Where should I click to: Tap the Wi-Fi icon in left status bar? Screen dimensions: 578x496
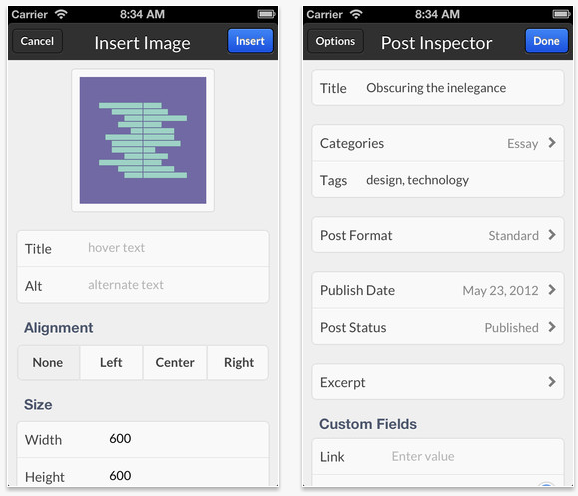pyautogui.click(x=61, y=14)
